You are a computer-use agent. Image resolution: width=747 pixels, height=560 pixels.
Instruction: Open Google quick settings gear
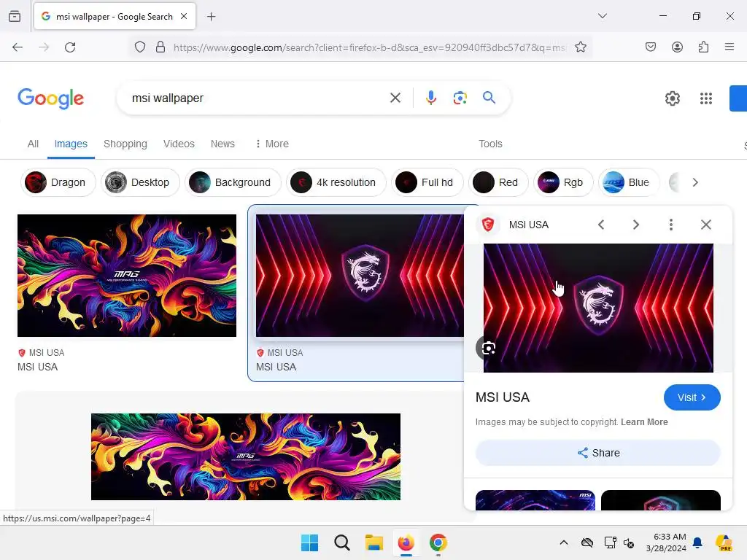click(672, 98)
